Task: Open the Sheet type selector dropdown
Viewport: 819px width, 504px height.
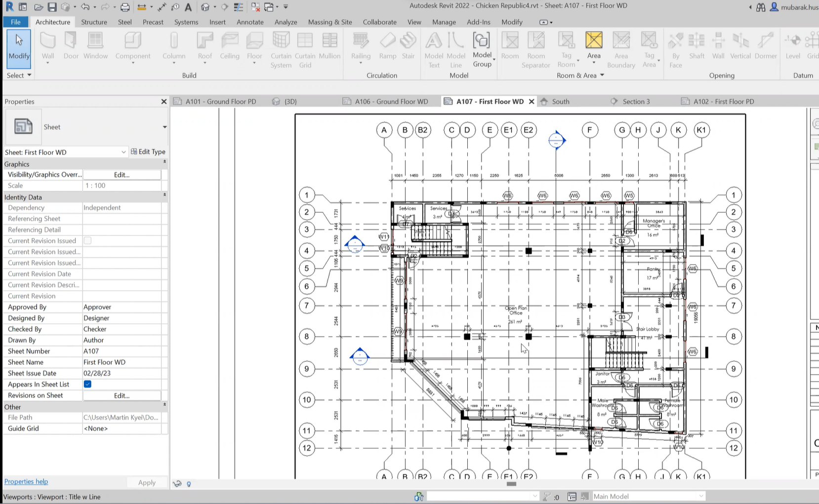Action: pos(164,127)
